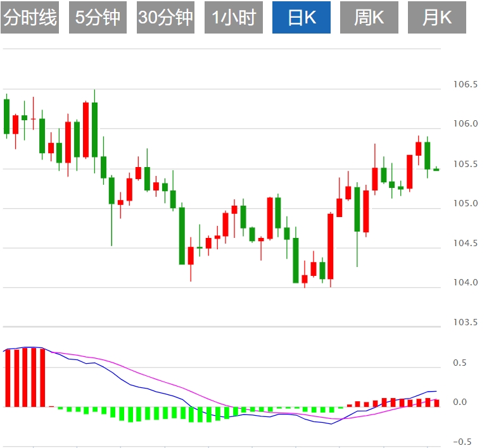
Task: Click the 104.5 price axis label
Action: pyautogui.click(x=466, y=243)
